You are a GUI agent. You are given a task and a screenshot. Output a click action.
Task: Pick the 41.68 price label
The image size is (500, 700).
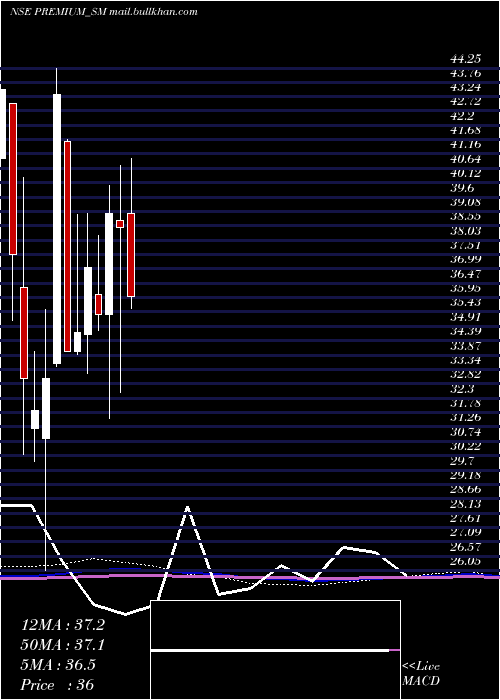pyautogui.click(x=465, y=130)
